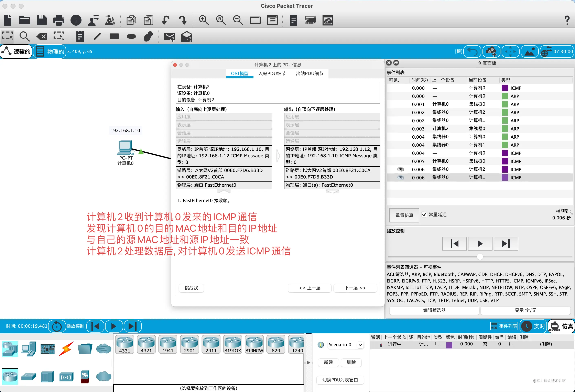575x392 pixels.
Task: Click the << 上一层 button
Action: pos(310,288)
